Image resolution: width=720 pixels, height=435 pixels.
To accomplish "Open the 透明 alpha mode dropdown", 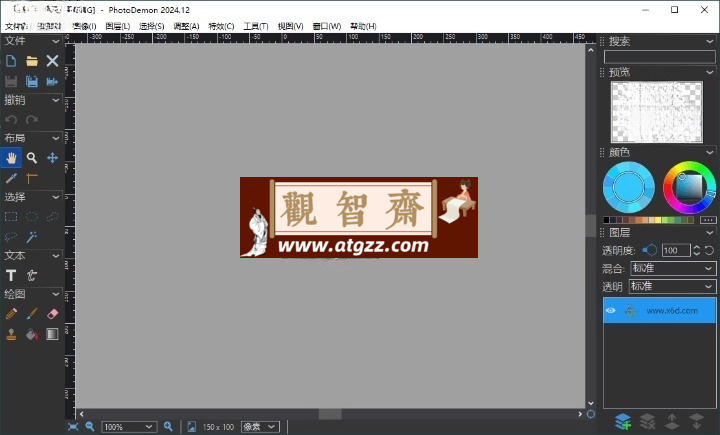I will click(x=673, y=287).
